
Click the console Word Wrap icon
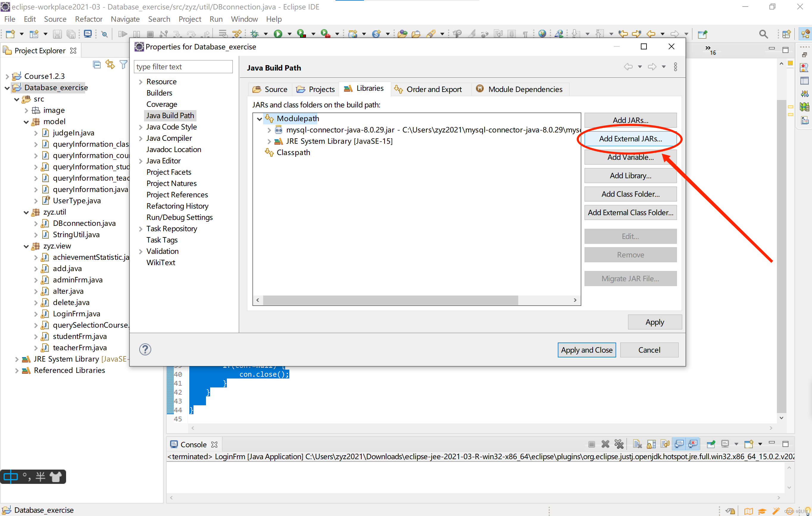click(665, 444)
